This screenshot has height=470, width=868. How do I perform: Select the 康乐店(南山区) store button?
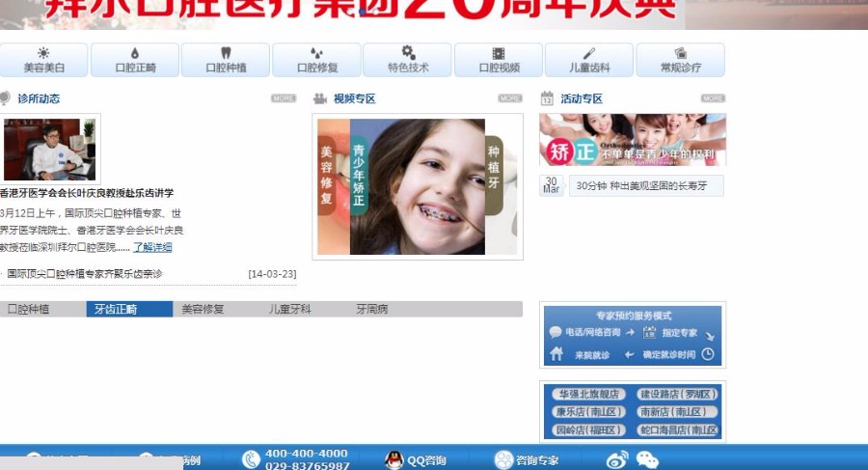coord(588,412)
